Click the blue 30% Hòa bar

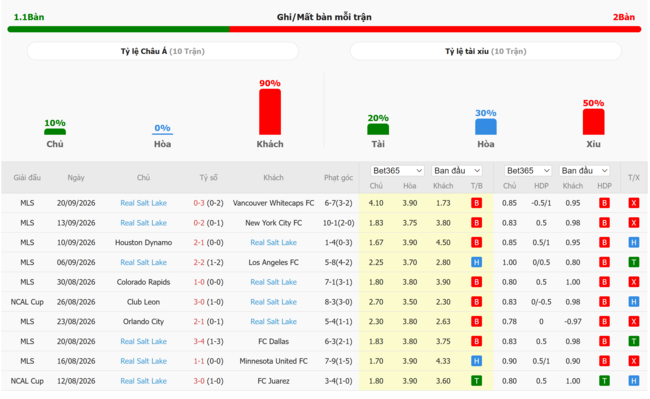click(486, 127)
